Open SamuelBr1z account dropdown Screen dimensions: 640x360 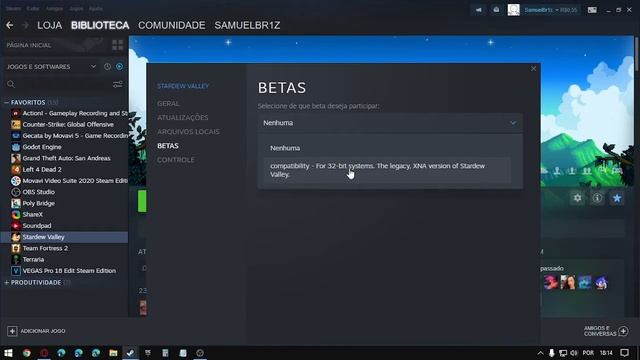551,10
